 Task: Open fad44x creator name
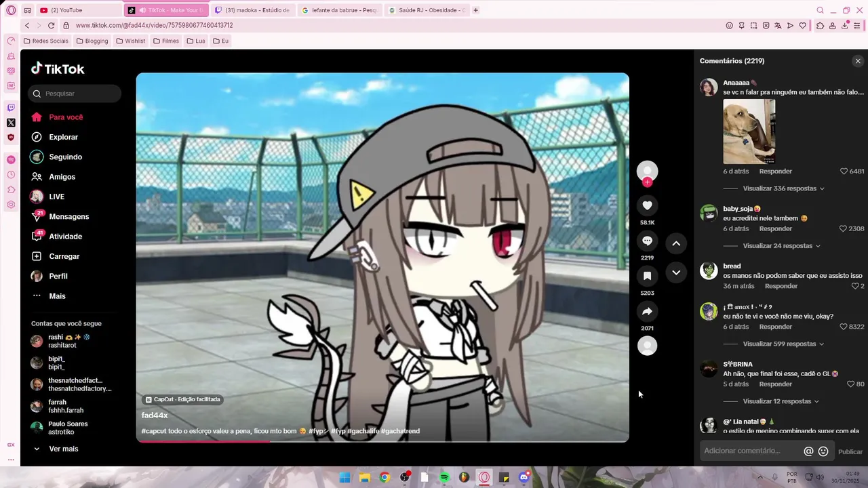(155, 415)
